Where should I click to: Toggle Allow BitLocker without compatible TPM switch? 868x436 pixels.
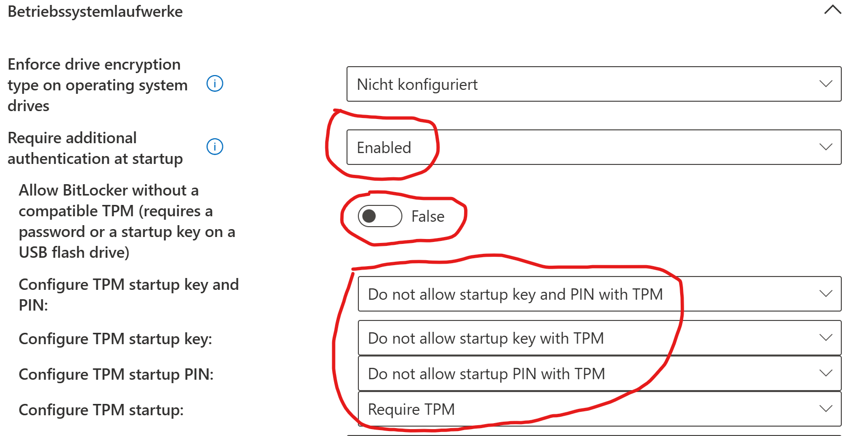point(380,216)
